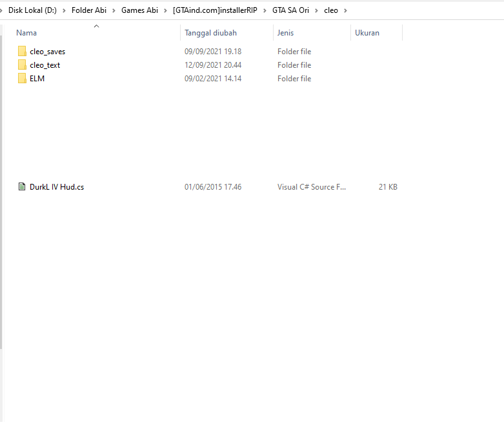Viewport: 504px width, 429px height.
Task: Go to Games Abi in breadcrumb
Action: click(139, 10)
